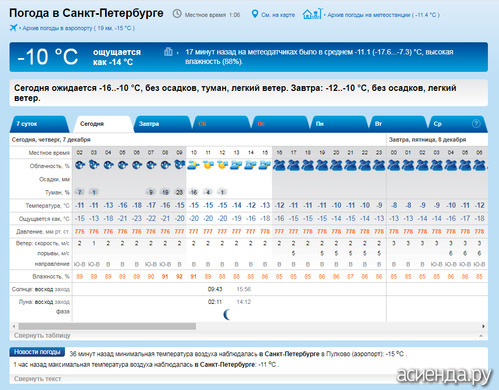Open the Сб forecast tab
The image size is (499, 390).
coord(222,124)
